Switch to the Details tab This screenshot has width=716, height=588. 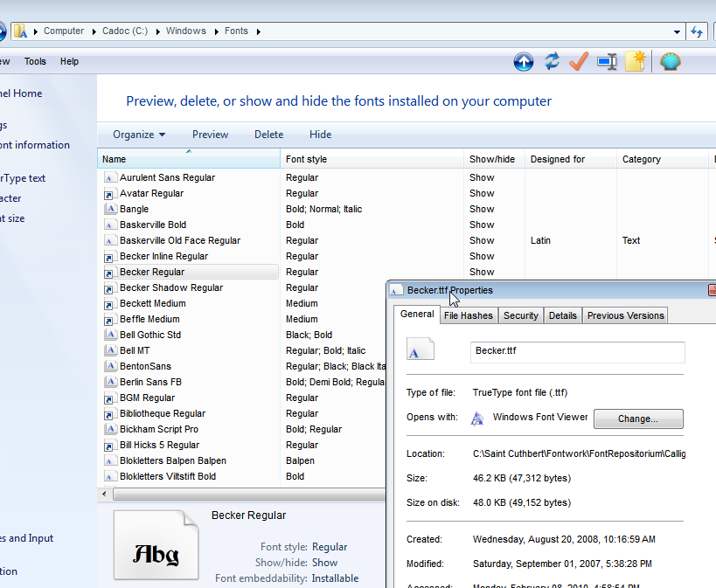[563, 316]
